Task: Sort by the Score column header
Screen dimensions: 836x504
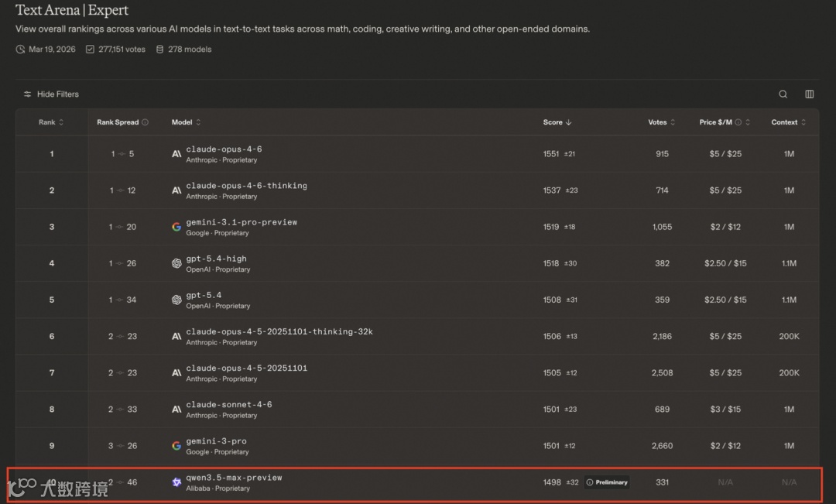Action: [x=557, y=122]
